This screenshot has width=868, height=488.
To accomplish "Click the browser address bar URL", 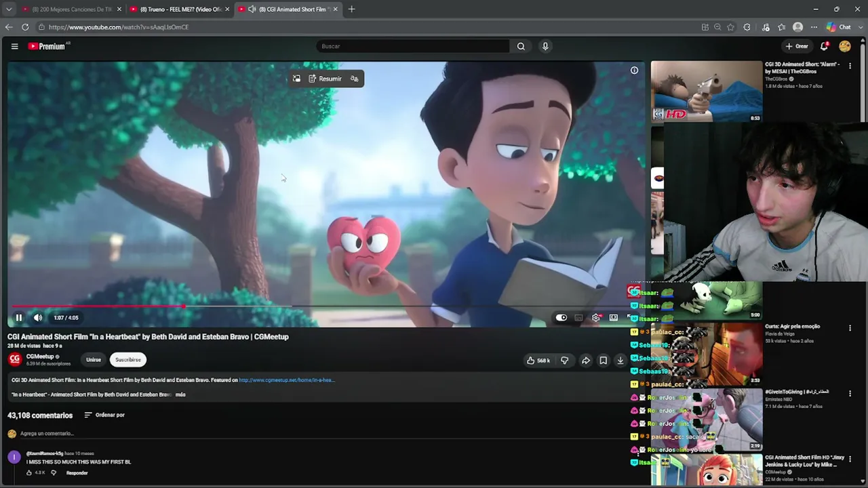I will click(119, 27).
